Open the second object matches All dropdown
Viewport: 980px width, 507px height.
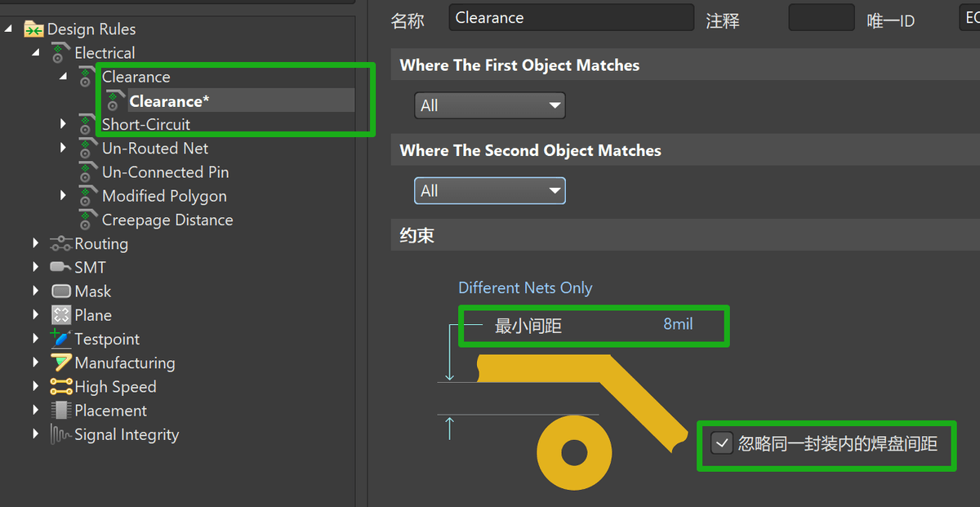click(x=489, y=190)
